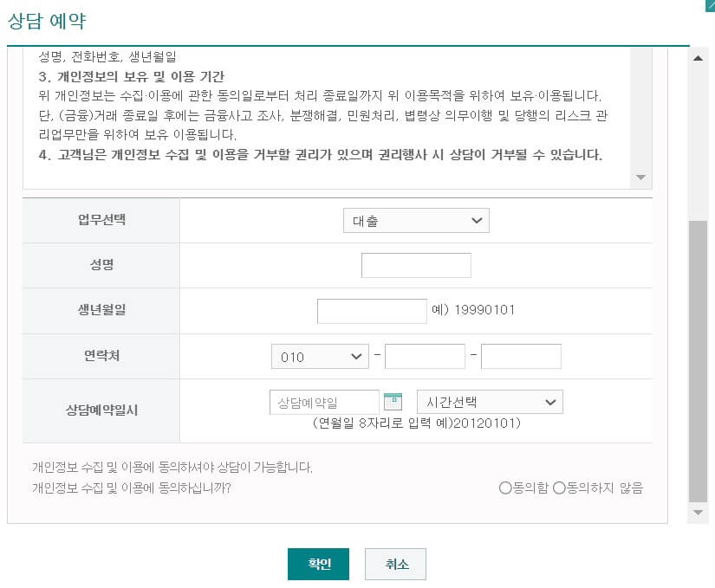The image size is (715, 588).
Task: Click the outer scrollbar up arrow
Action: click(x=698, y=58)
